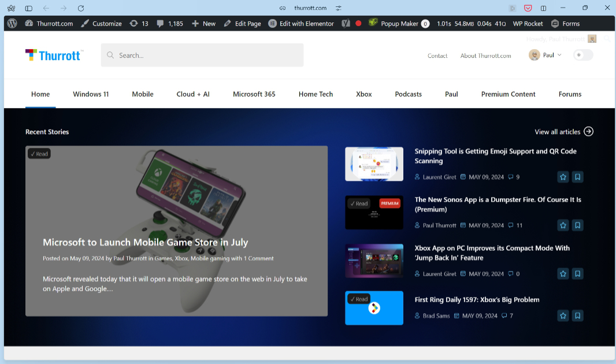Open the New content admin bar menu
616x364 pixels.
[203, 24]
